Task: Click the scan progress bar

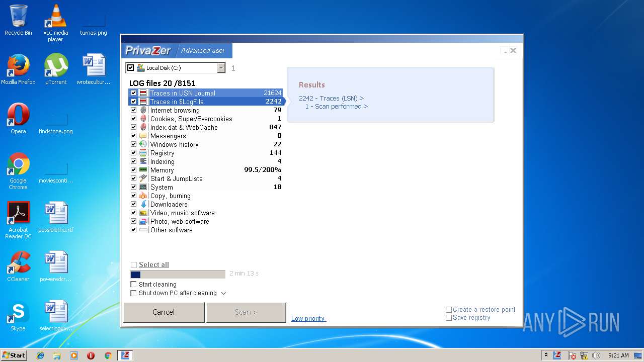Action: tap(178, 275)
